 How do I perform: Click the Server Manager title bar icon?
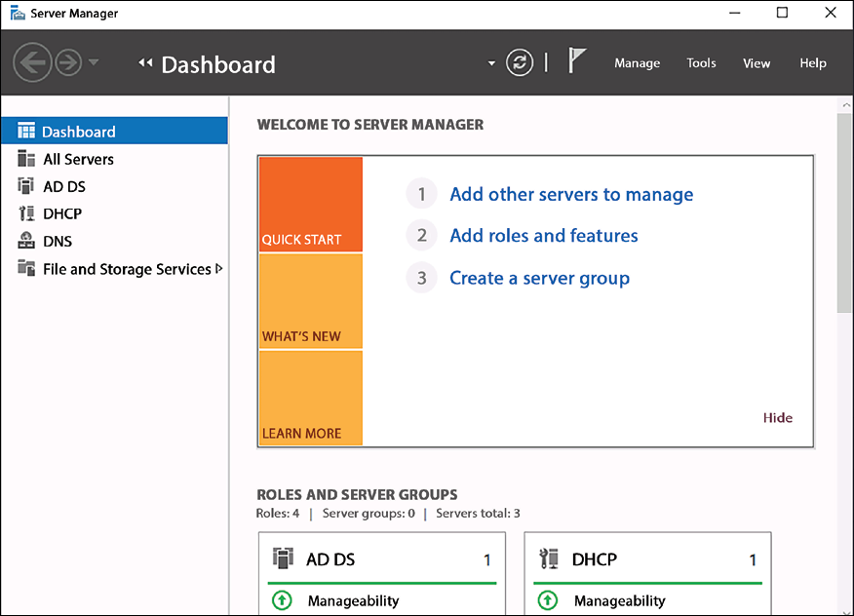pos(18,13)
